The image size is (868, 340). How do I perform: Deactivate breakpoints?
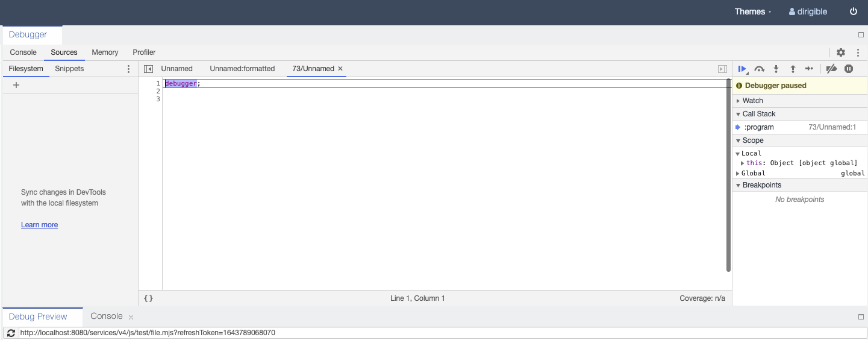[x=831, y=69]
